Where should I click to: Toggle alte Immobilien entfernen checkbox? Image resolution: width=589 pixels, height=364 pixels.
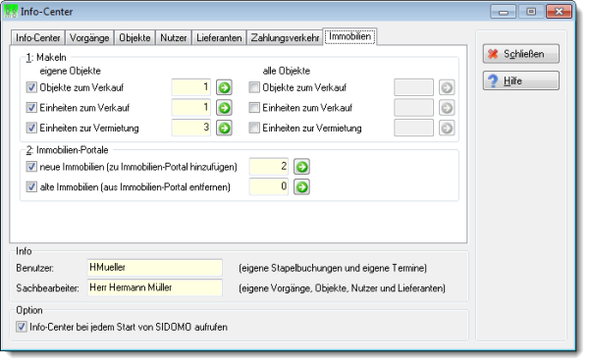click(x=31, y=186)
